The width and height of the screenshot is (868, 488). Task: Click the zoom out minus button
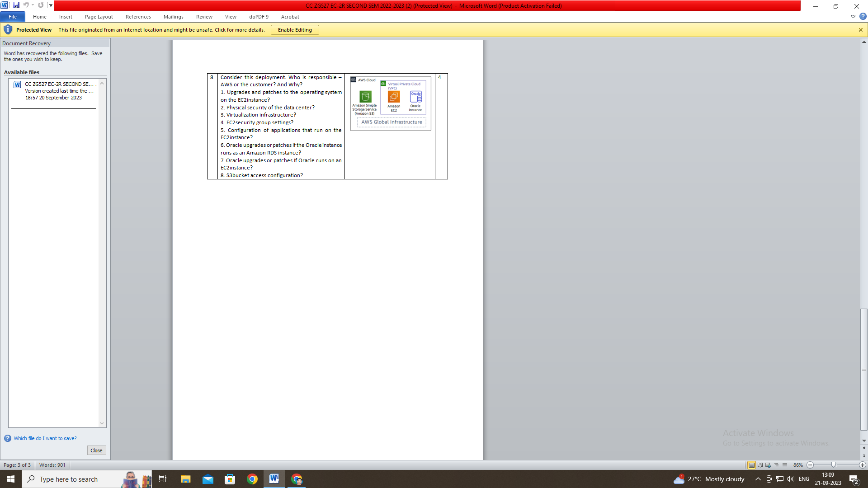810,465
